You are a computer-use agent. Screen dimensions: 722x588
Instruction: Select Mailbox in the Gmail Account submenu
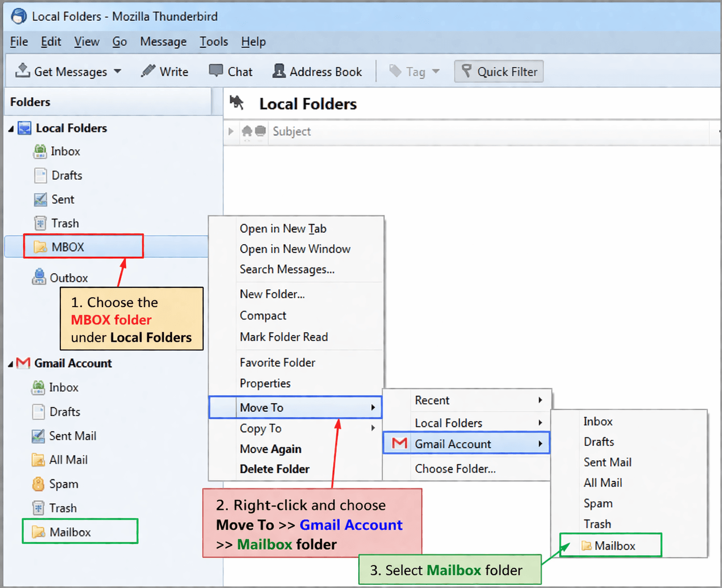pyautogui.click(x=614, y=546)
